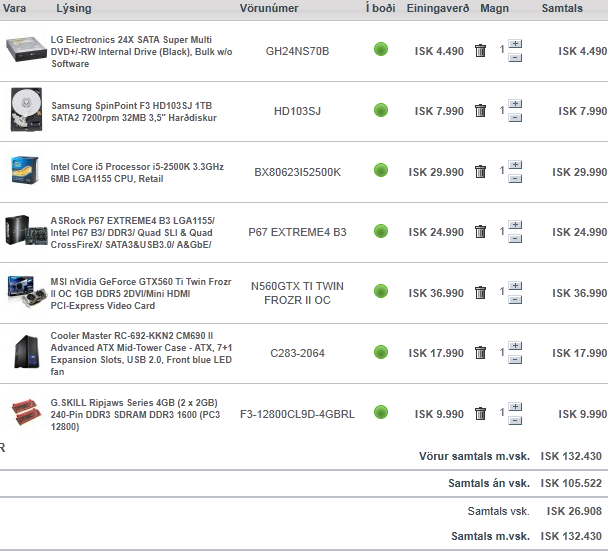Increase quantity of LG DVD drive

click(515, 44)
